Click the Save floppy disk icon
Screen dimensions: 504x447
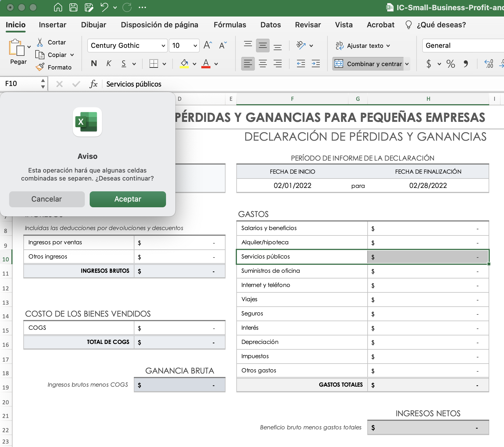(x=73, y=7)
